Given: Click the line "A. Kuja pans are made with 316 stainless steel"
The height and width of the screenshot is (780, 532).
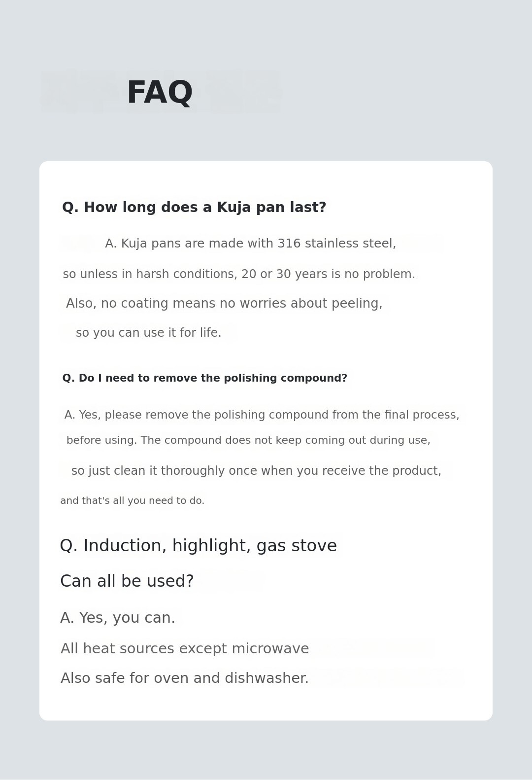Looking at the screenshot, I should click(x=250, y=244).
